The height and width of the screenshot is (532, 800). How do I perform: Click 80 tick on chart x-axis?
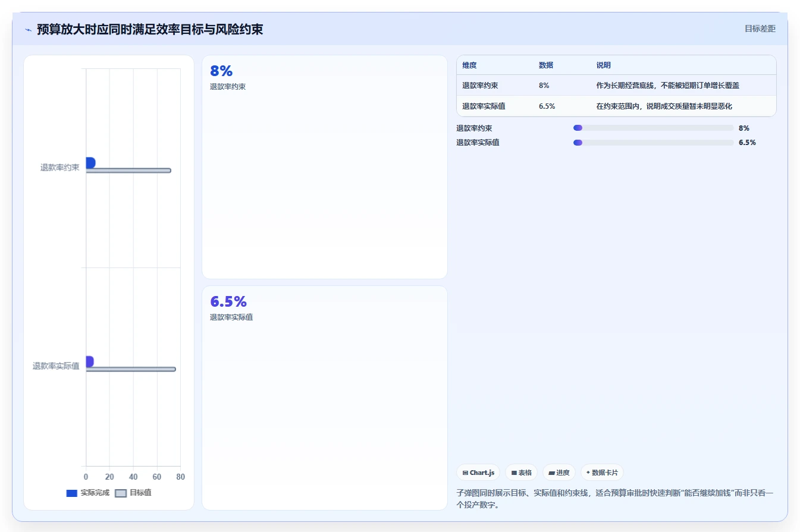click(x=180, y=477)
